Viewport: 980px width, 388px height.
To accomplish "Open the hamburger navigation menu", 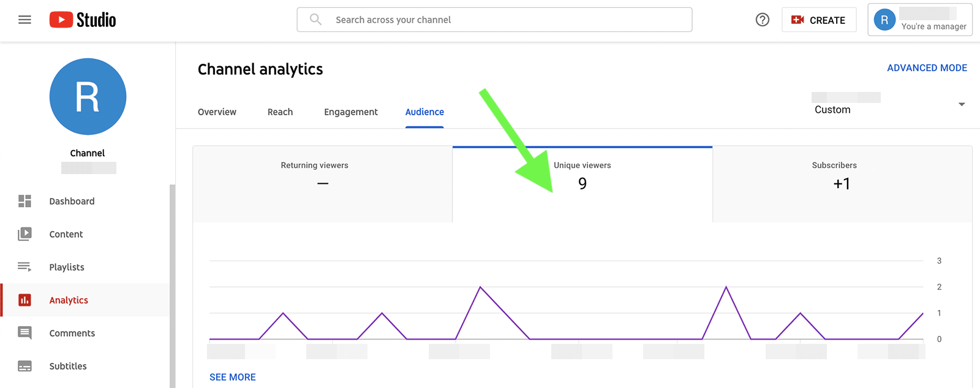I will (x=24, y=20).
